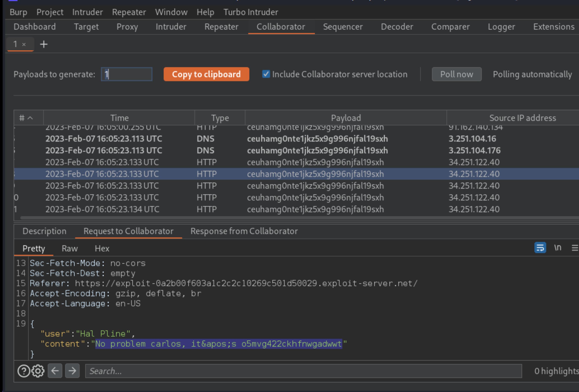
Task: Switch to the Decoder tab
Action: coord(397,27)
